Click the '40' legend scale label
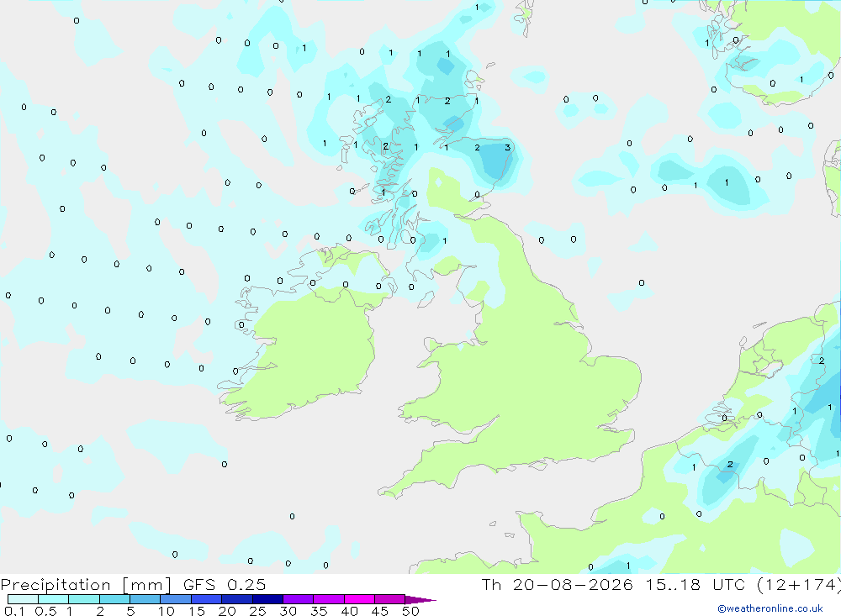The height and width of the screenshot is (616, 841). point(350,611)
